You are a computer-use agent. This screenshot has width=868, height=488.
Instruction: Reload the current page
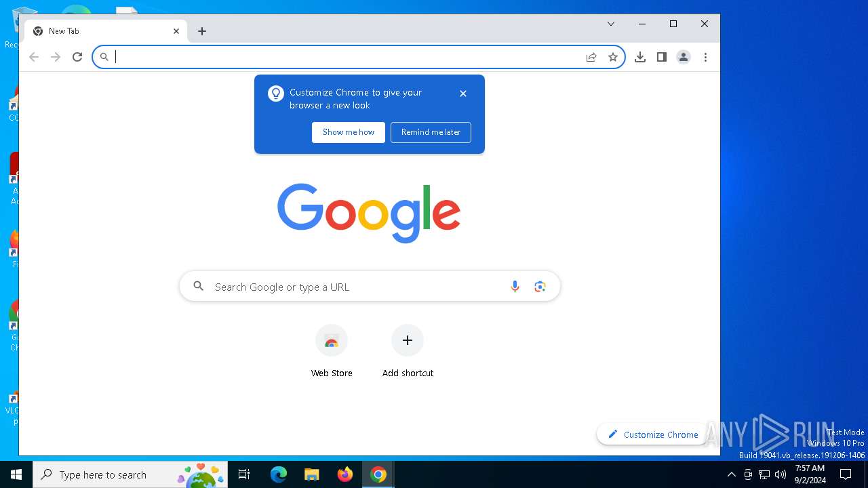pyautogui.click(x=77, y=58)
